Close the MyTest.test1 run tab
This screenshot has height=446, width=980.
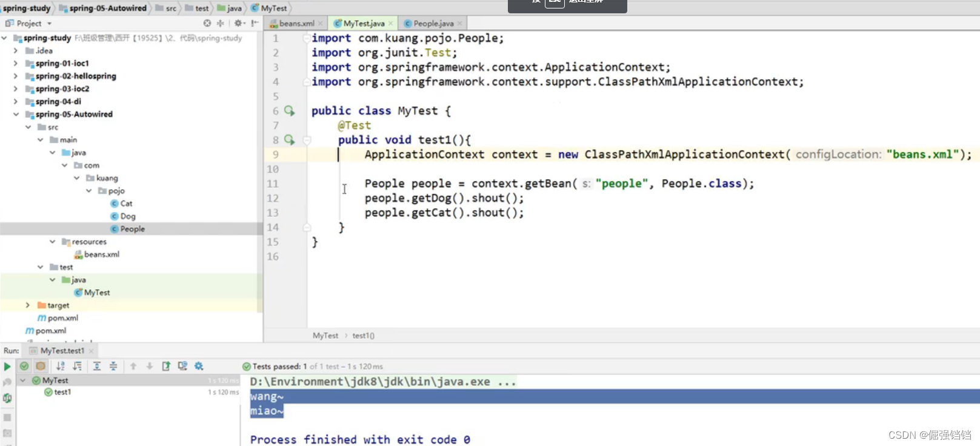pyautogui.click(x=92, y=351)
